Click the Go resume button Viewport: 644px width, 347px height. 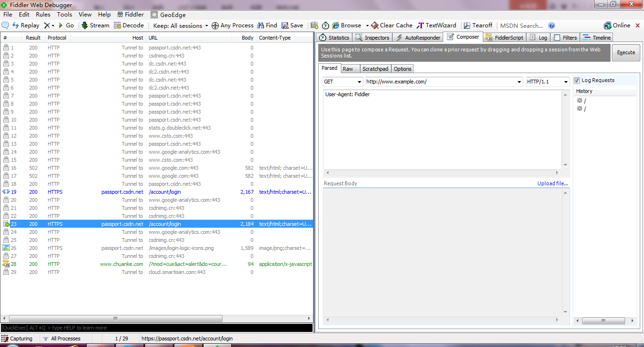pos(66,25)
